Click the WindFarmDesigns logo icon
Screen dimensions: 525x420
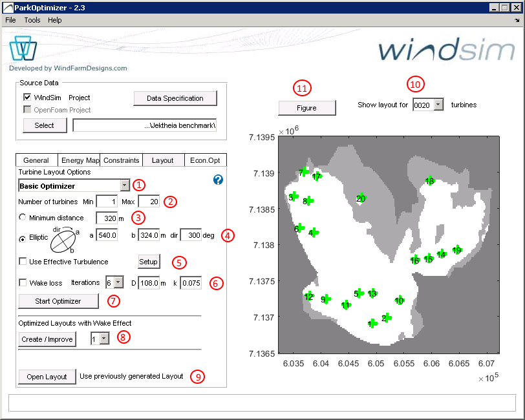(x=23, y=49)
